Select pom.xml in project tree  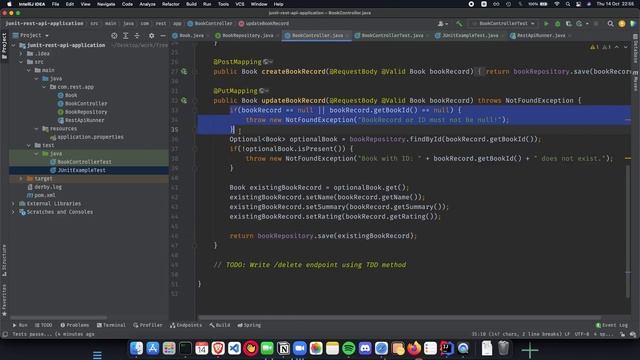(41, 195)
